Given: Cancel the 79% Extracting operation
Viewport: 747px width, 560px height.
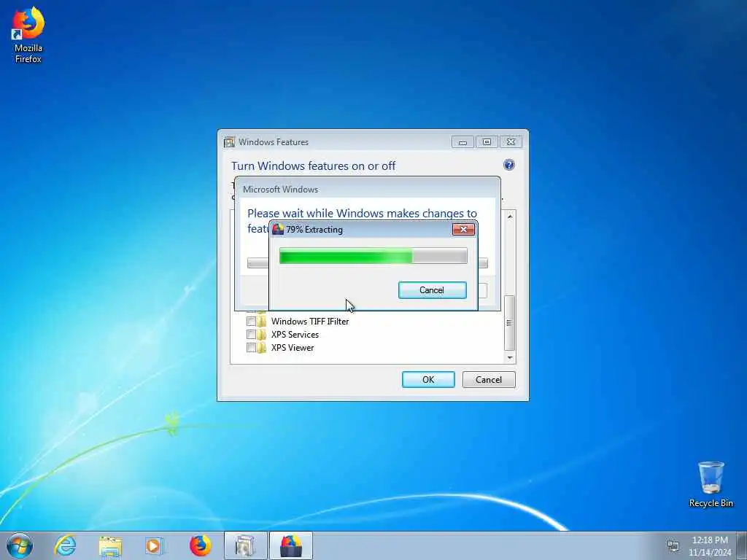Looking at the screenshot, I should (432, 290).
